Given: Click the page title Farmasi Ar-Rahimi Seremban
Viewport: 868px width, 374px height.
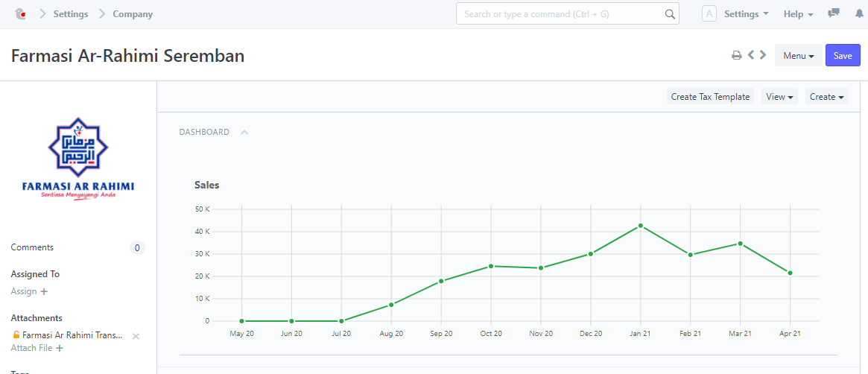Looking at the screenshot, I should click(128, 56).
